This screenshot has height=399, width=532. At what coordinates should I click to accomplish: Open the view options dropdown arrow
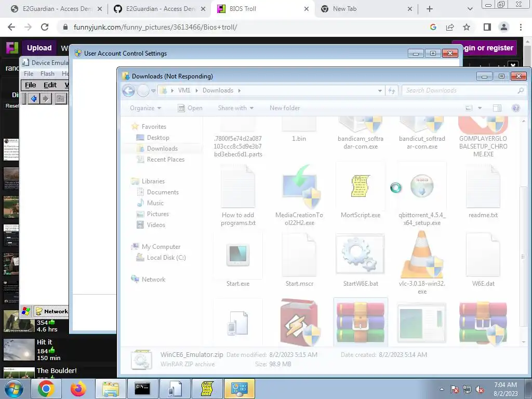tap(480, 108)
